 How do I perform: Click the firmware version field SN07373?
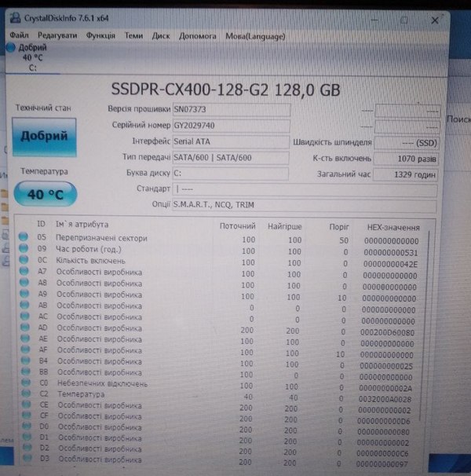click(x=231, y=110)
